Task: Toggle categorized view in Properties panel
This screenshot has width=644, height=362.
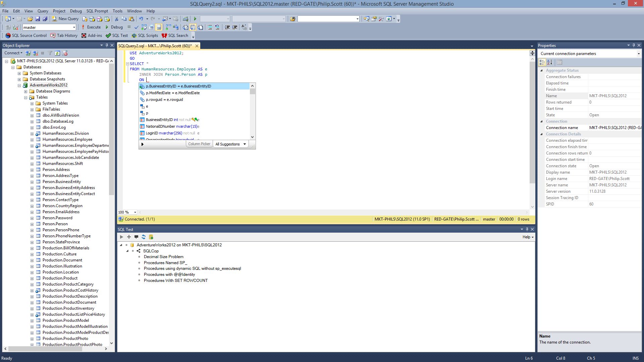Action: 542,62
